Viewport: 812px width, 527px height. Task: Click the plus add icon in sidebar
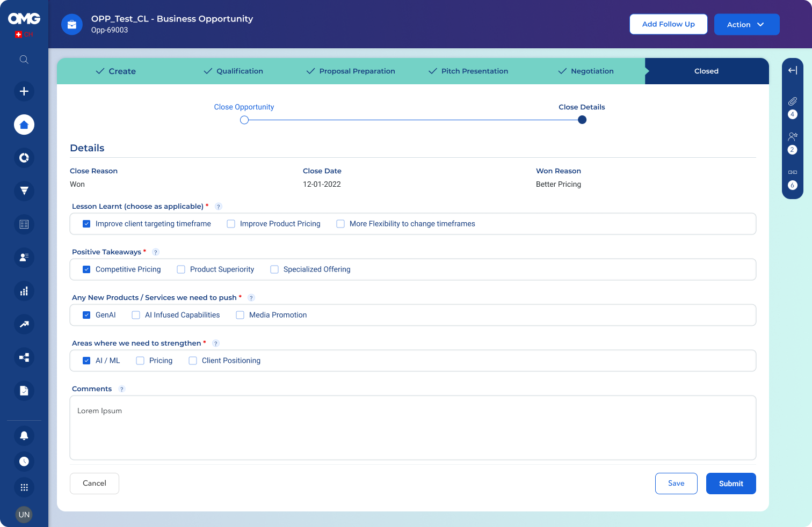(x=24, y=91)
